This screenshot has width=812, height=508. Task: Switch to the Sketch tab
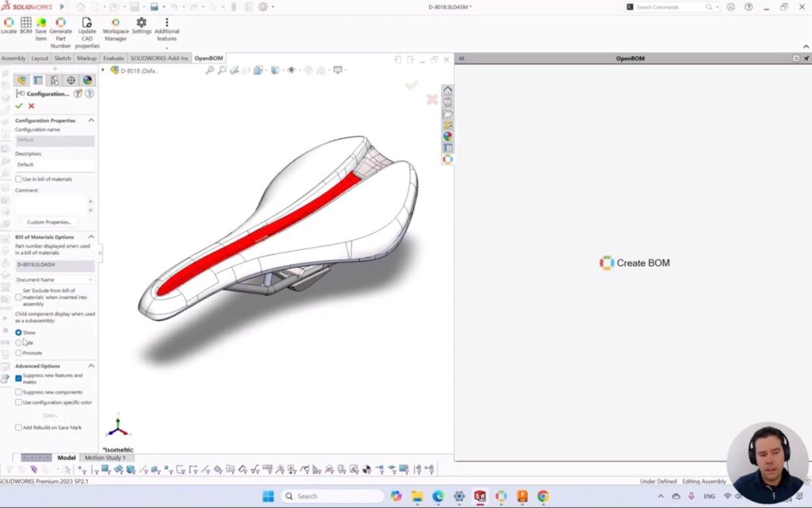coord(63,58)
